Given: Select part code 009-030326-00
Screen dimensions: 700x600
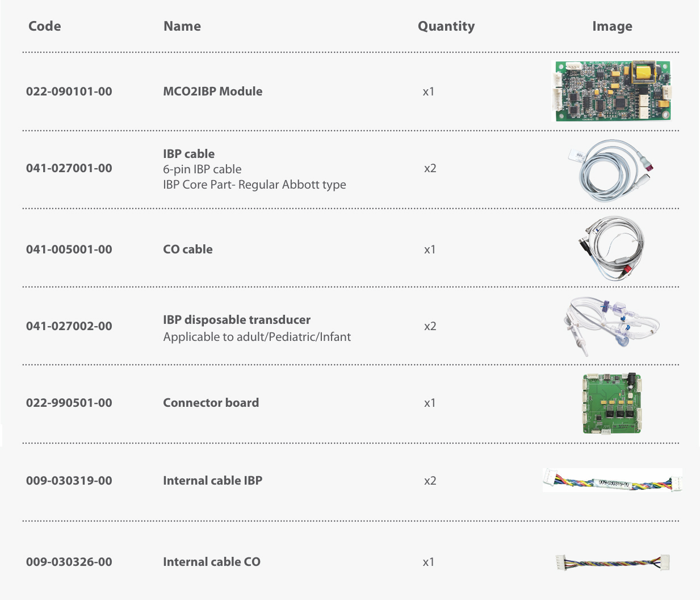Looking at the screenshot, I should (x=69, y=562).
